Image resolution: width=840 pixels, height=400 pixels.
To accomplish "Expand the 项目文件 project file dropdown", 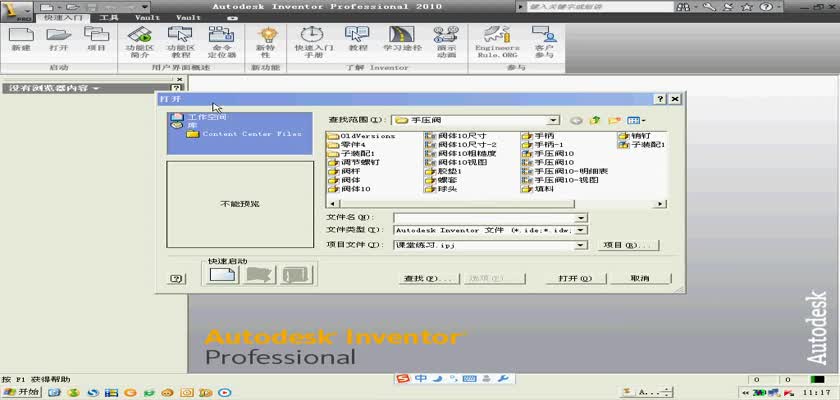I will (x=581, y=245).
